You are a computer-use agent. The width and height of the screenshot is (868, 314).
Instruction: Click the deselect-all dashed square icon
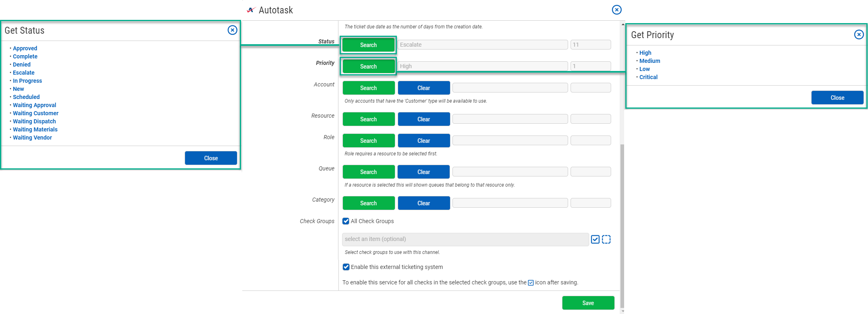(606, 239)
